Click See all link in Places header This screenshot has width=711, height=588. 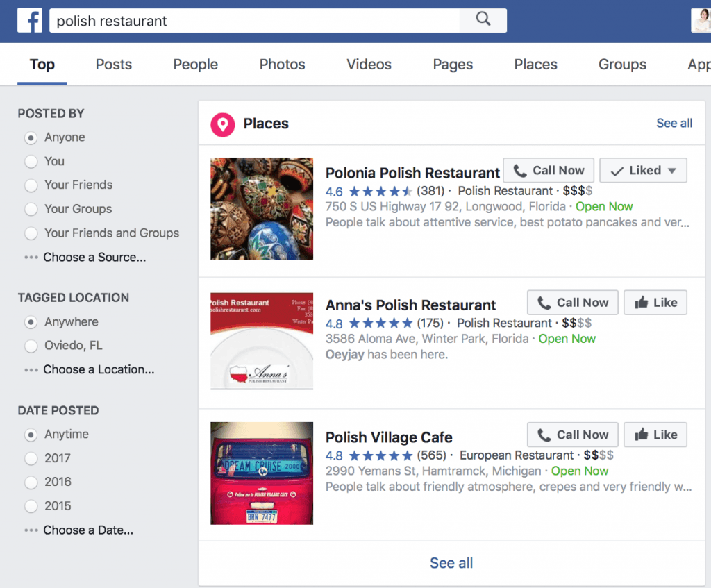(x=674, y=124)
